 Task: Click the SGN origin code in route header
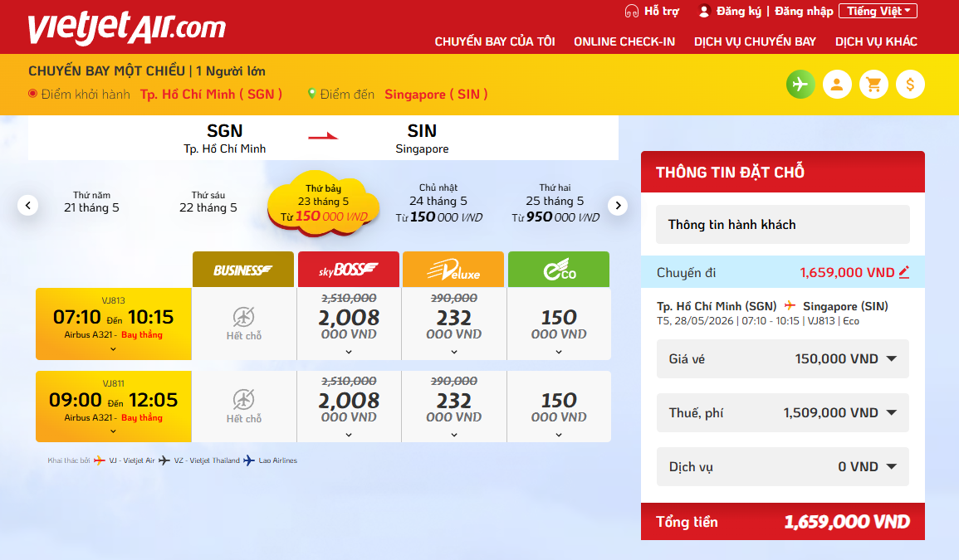tap(224, 131)
